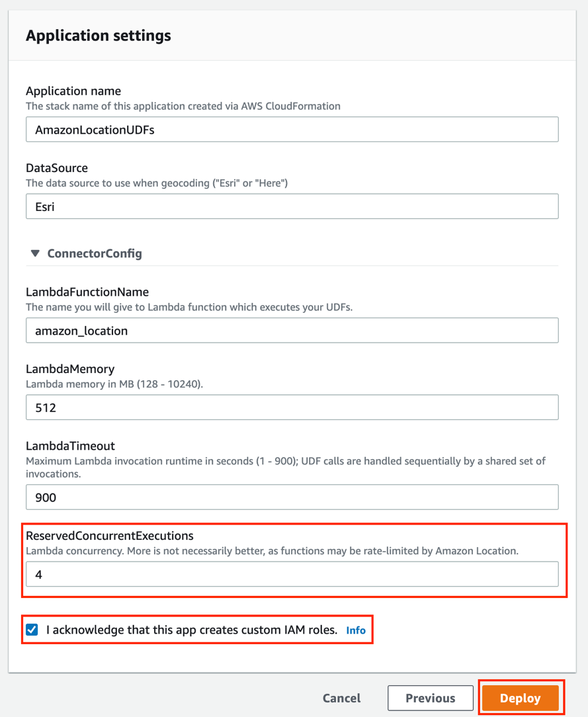Image resolution: width=588 pixels, height=717 pixels.
Task: Open the Info link about IAM roles
Action: pyautogui.click(x=356, y=630)
